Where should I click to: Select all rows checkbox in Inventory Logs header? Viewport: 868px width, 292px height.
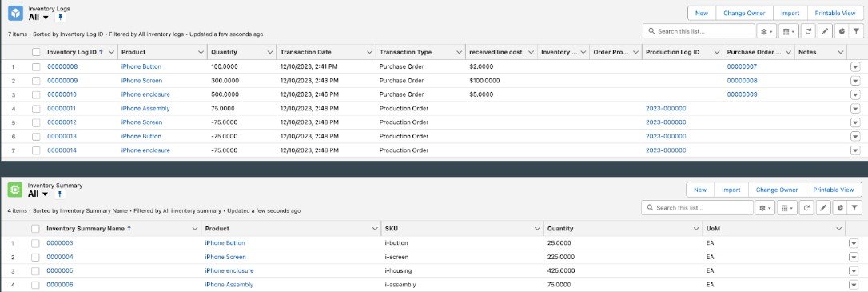pyautogui.click(x=36, y=52)
